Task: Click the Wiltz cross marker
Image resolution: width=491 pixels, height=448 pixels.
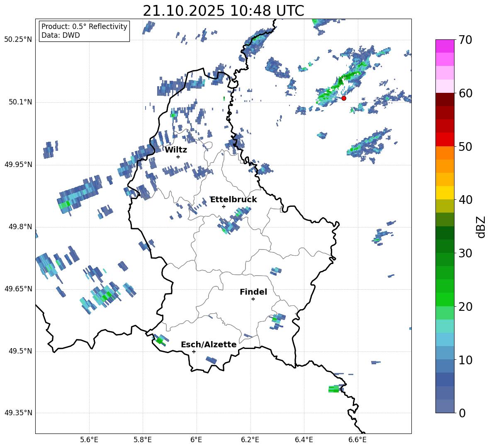Action: point(178,157)
